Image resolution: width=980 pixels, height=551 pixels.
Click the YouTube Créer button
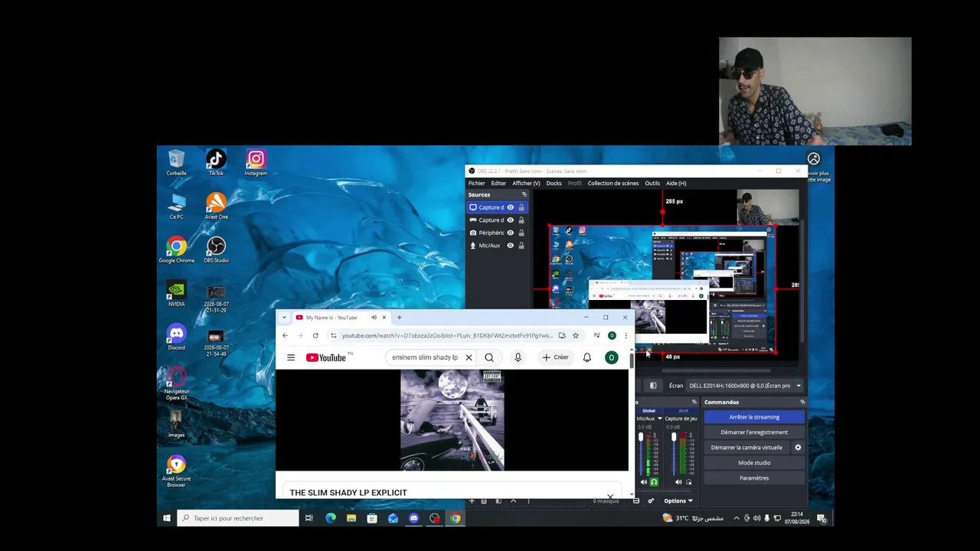point(555,357)
